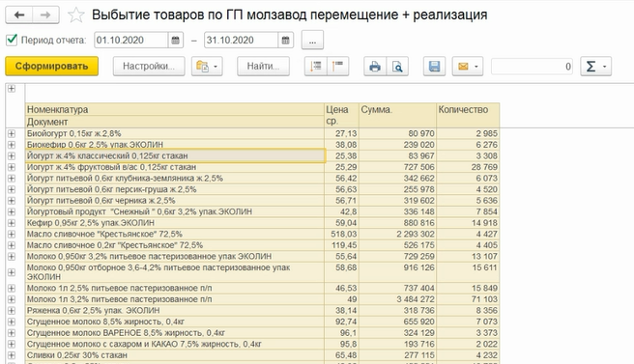Expand Сгущенное молоко с сахаром и КАКАО row
Image resolution: width=634 pixels, height=364 pixels.
12,344
